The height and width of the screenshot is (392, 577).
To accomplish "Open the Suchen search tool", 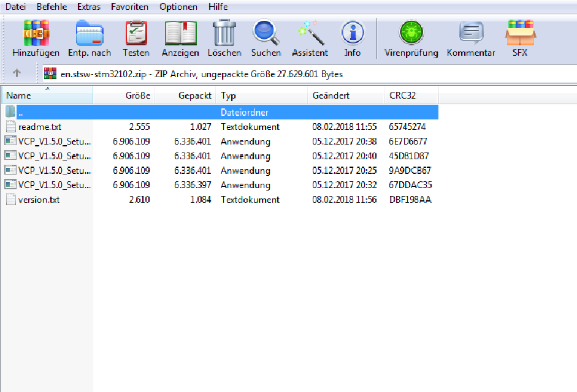I will tap(266, 38).
